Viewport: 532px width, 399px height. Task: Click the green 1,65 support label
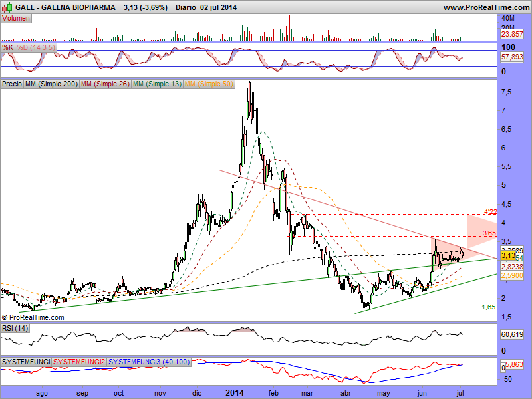[489, 307]
